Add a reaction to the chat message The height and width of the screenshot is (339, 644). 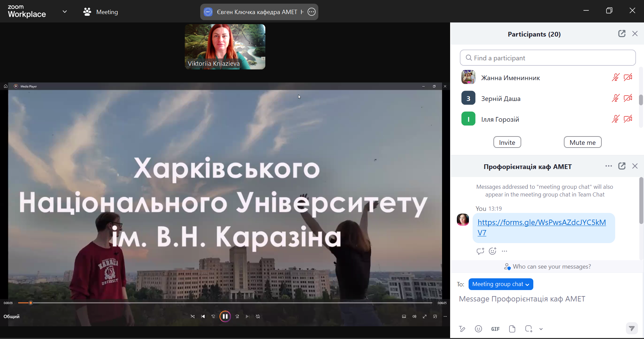pos(492,251)
